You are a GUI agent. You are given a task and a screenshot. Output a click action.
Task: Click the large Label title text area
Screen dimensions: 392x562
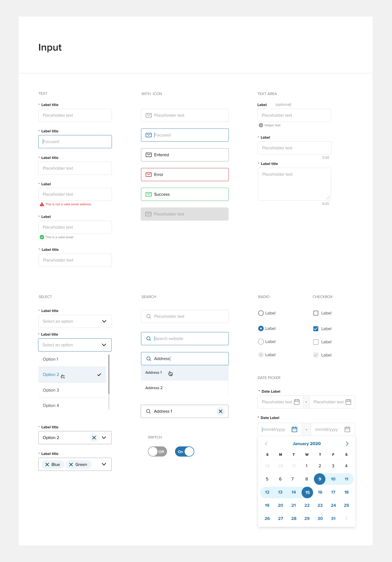point(294,184)
